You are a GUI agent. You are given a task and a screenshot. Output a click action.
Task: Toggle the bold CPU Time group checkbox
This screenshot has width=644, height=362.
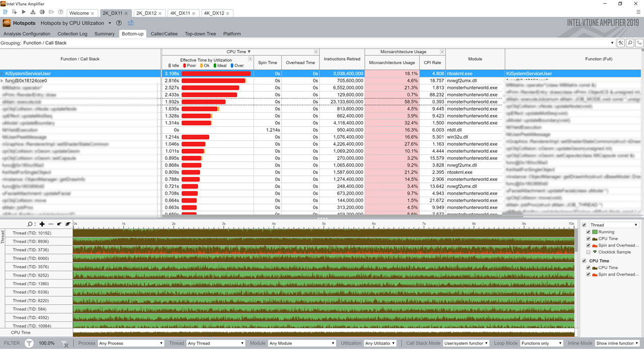[x=584, y=261]
